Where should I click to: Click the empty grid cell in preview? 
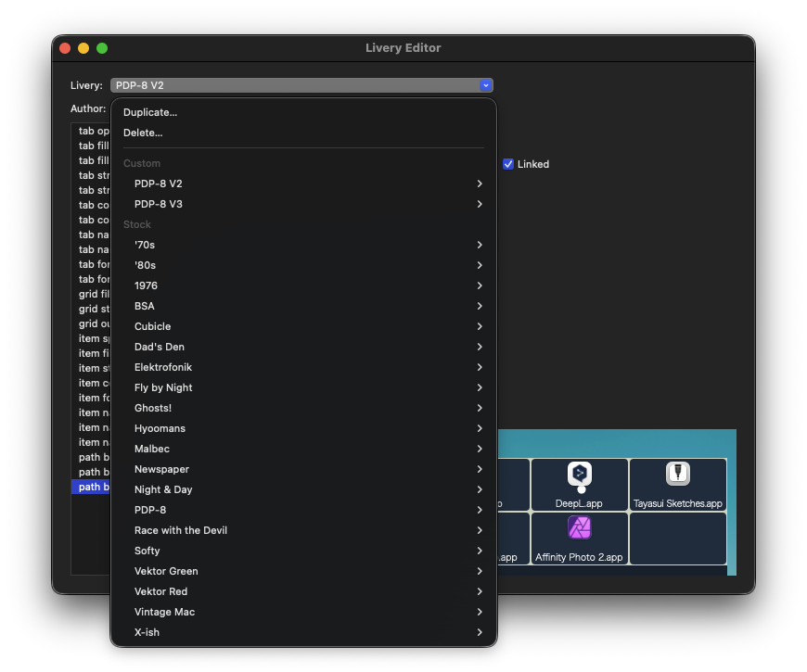click(677, 538)
